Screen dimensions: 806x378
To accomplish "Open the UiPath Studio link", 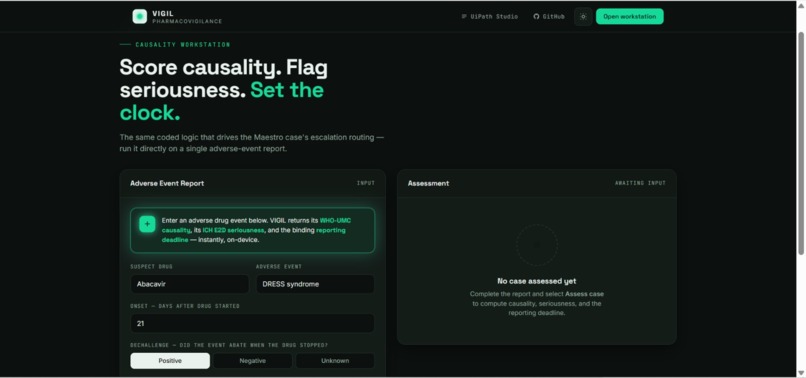I will 489,16.
